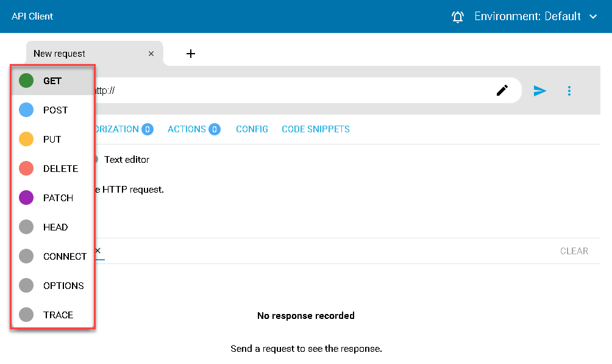Open the three-dot request options menu

[x=569, y=91]
